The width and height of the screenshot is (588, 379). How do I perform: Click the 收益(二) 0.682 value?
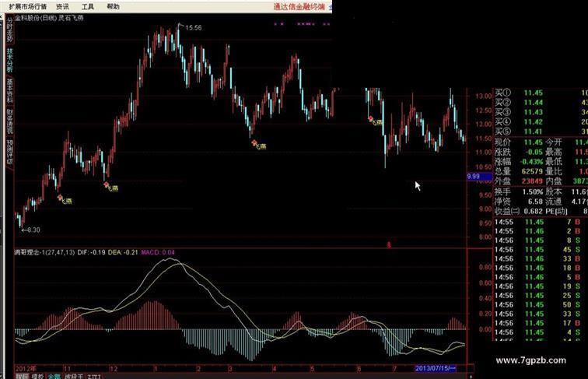pos(534,211)
